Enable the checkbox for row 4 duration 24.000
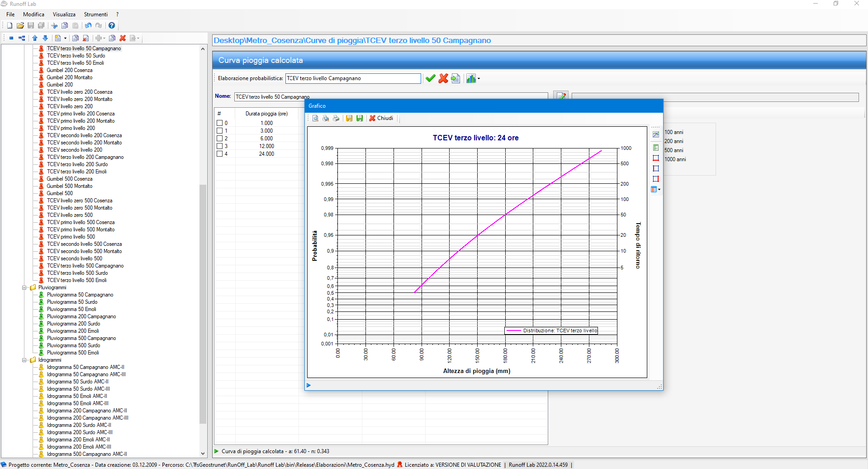Screen dimensions: 868x469 (x=220, y=154)
